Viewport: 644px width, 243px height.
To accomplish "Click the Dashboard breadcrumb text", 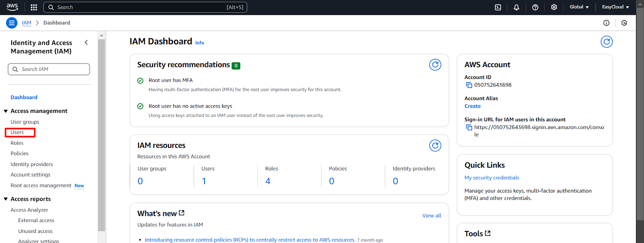I will click(57, 23).
